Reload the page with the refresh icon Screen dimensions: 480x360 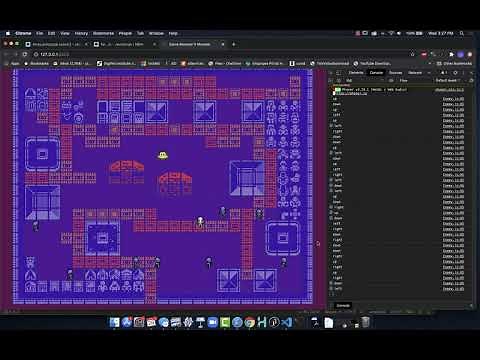pyautogui.click(x=25, y=54)
